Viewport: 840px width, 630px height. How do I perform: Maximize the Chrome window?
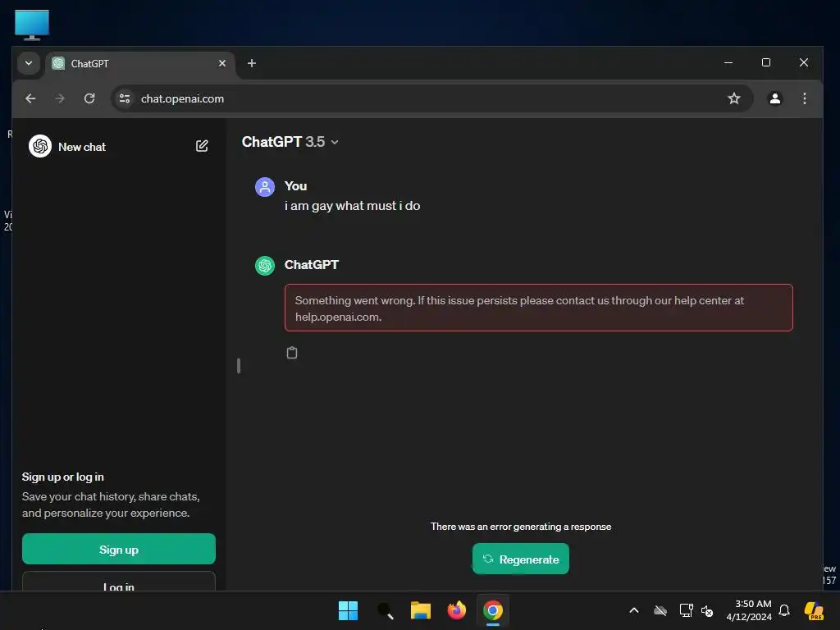point(766,62)
